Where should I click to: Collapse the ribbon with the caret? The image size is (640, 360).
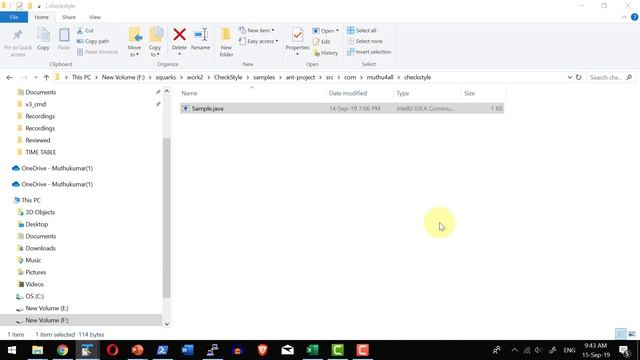[624, 17]
